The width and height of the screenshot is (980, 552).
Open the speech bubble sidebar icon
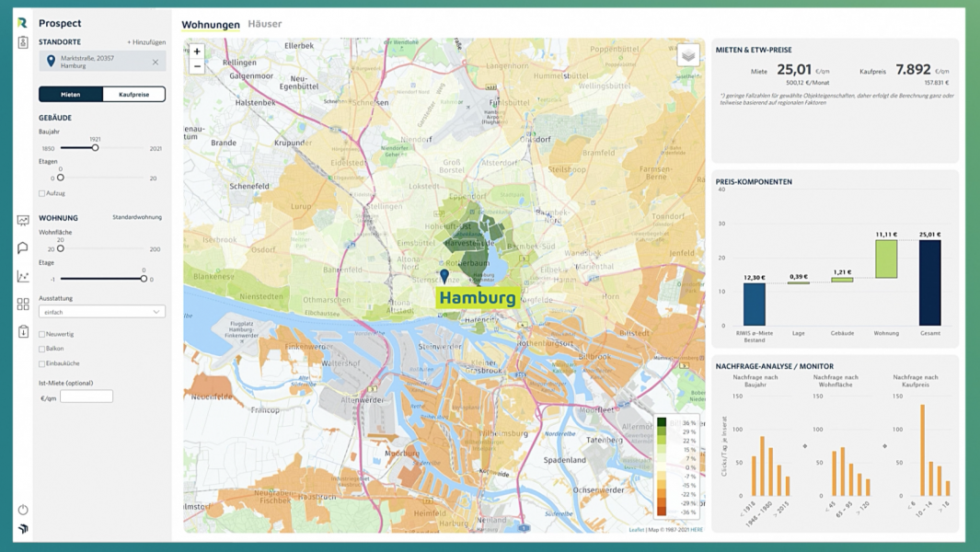click(x=23, y=248)
